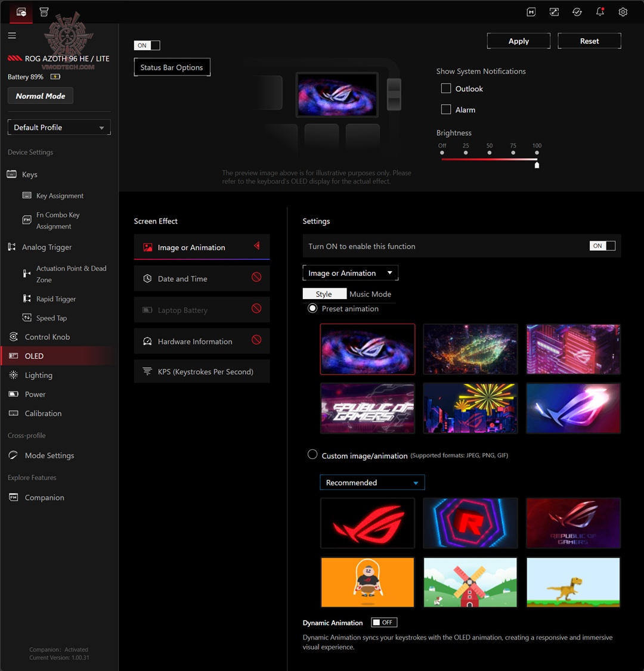Open the store/archive icon in top bar
Screen dimensions: 644x671
coord(44,12)
